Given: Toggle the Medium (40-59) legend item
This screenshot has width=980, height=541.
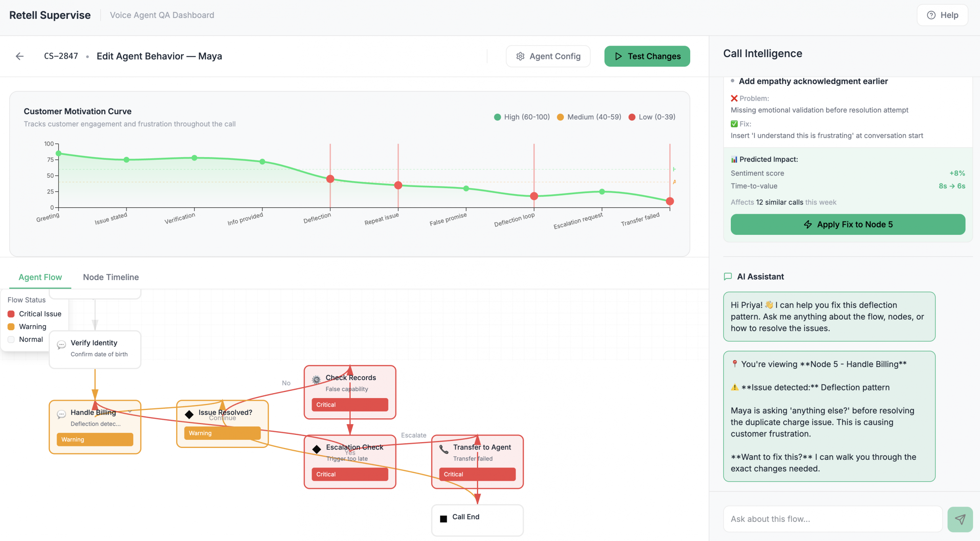Looking at the screenshot, I should click(589, 117).
